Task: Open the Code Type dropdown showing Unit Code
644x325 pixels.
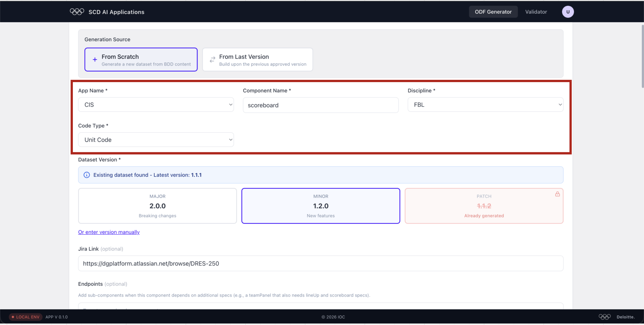Action: tap(156, 140)
